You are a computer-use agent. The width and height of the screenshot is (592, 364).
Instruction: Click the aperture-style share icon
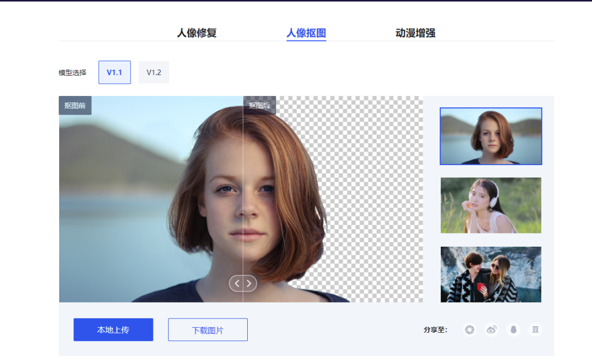tap(469, 329)
